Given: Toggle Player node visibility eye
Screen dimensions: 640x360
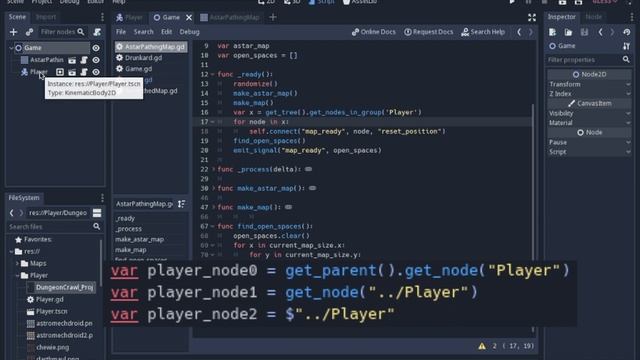Looking at the screenshot, I should tap(96, 72).
